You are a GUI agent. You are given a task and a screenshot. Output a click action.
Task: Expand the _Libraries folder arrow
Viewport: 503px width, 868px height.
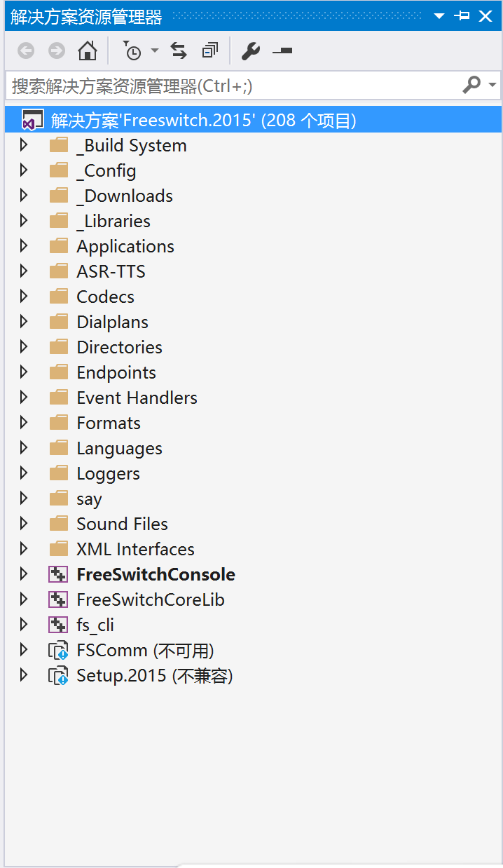[x=24, y=221]
